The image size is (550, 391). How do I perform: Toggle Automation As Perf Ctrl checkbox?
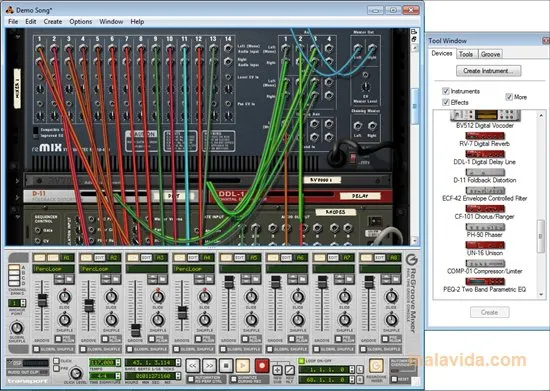click(191, 379)
